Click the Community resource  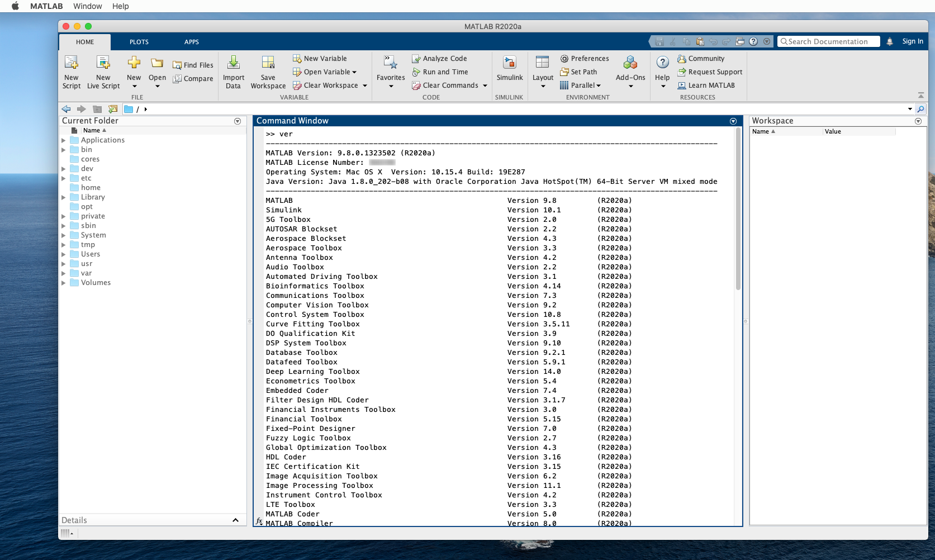pos(701,59)
